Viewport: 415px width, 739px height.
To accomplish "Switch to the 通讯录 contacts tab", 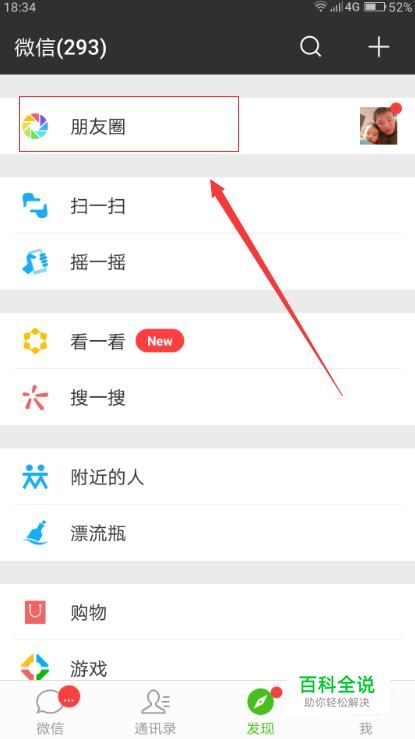I will (x=155, y=712).
